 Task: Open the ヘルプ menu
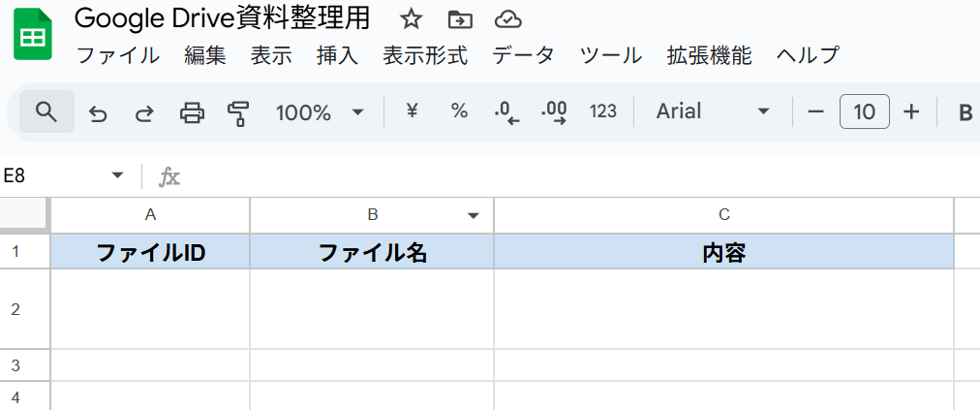coord(808,55)
